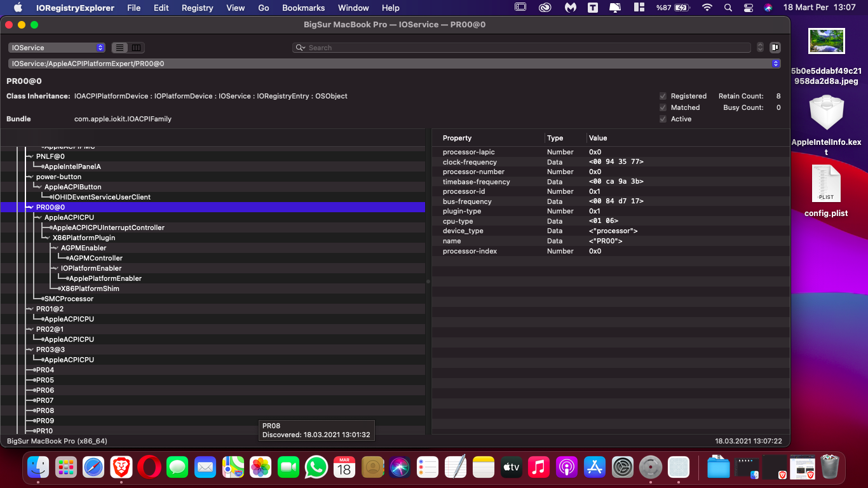868x488 pixels.
Task: Click the split divider between panes
Action: pos(428,281)
